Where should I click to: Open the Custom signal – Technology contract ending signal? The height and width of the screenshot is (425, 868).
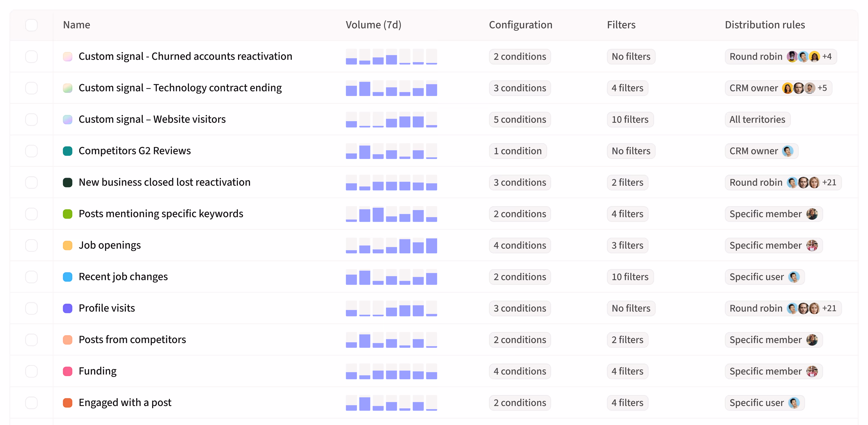tap(180, 88)
